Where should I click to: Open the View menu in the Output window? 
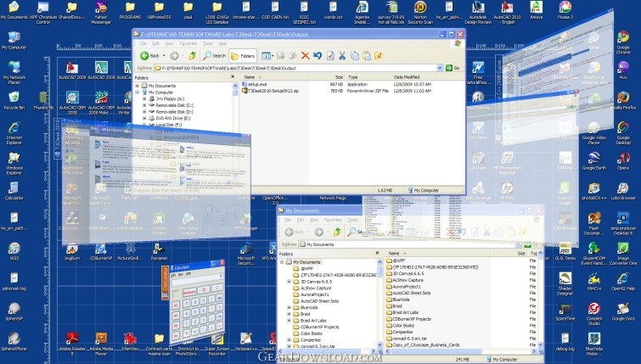tap(169, 43)
